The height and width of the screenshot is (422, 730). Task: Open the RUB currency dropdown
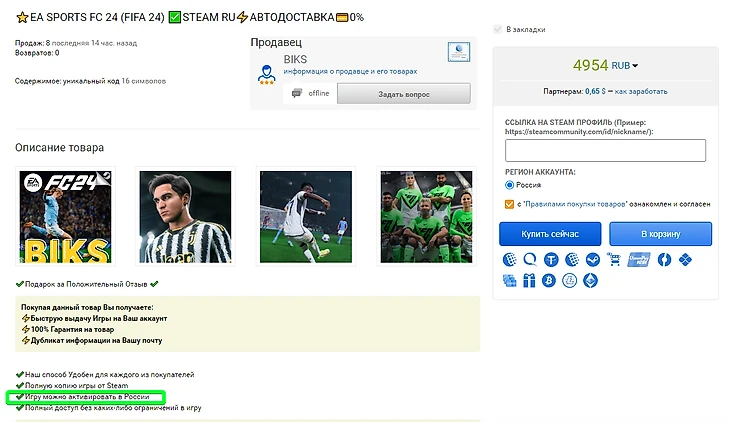click(624, 66)
